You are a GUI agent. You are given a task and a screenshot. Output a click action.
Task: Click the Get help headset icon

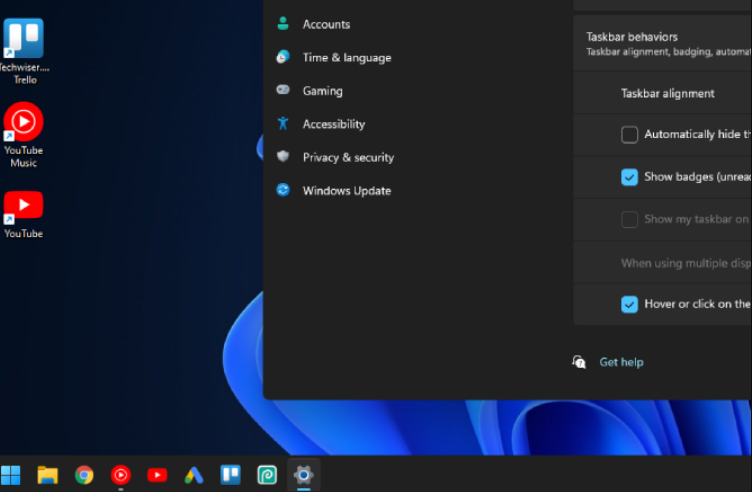tap(579, 362)
